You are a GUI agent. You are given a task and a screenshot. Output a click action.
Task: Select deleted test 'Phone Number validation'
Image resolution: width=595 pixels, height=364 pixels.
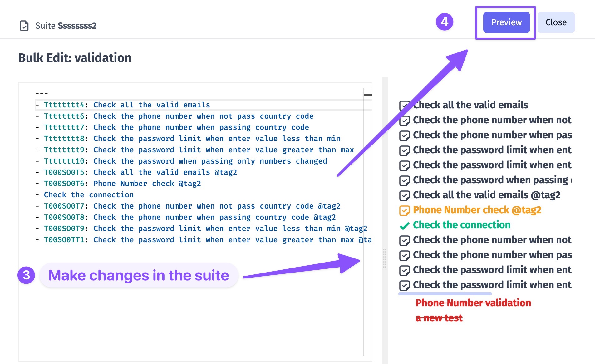pos(473,303)
